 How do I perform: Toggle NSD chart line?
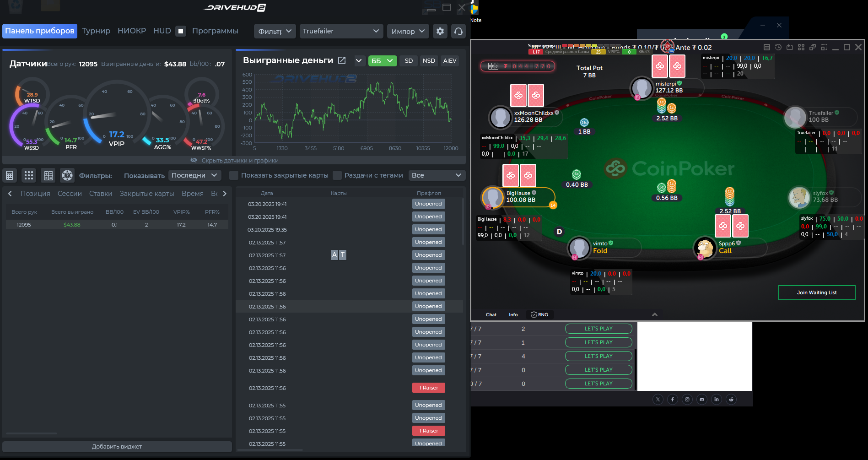point(429,60)
